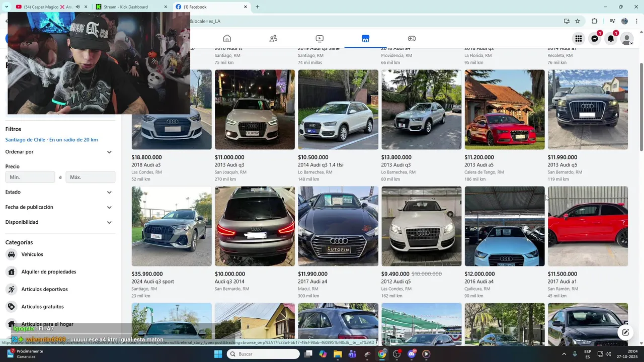This screenshot has height=362, width=644.
Task: Open Task View on the taskbar
Action: 308,354
